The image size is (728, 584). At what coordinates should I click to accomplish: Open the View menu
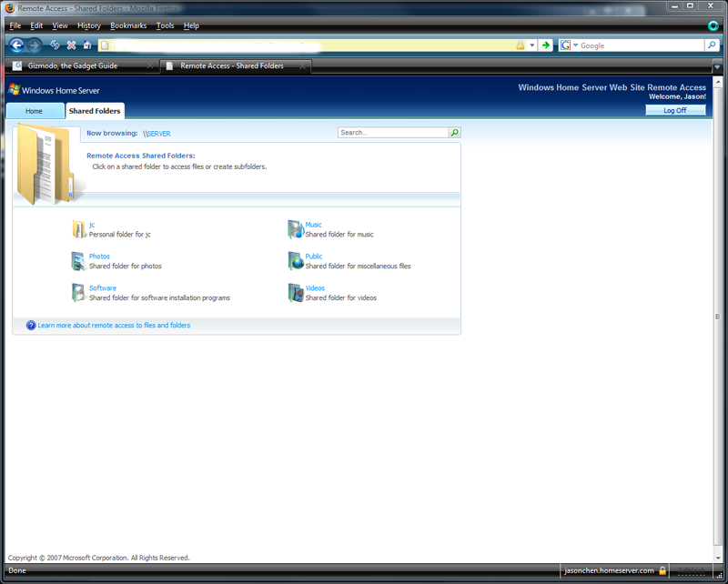[x=59, y=25]
